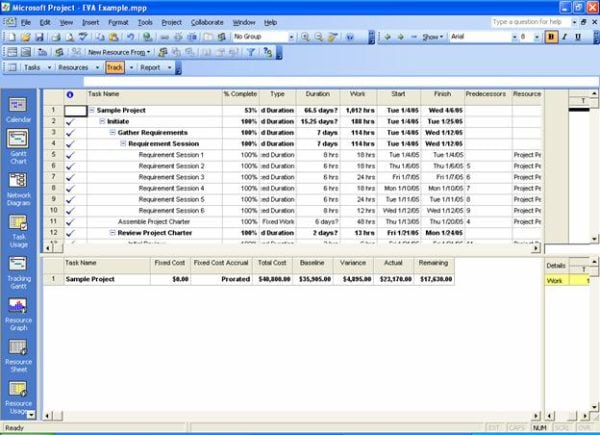Click the % Complete column header

pos(241,97)
